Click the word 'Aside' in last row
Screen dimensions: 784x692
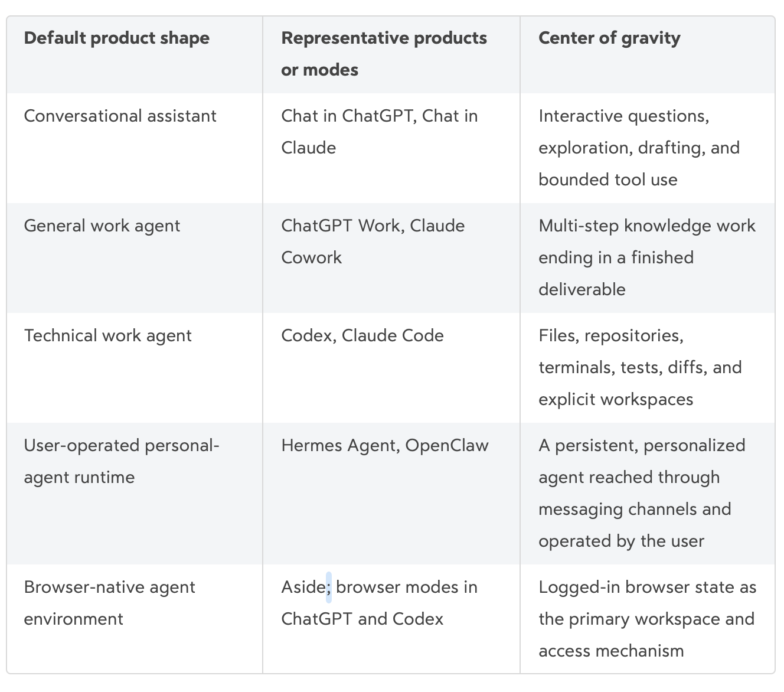click(303, 587)
